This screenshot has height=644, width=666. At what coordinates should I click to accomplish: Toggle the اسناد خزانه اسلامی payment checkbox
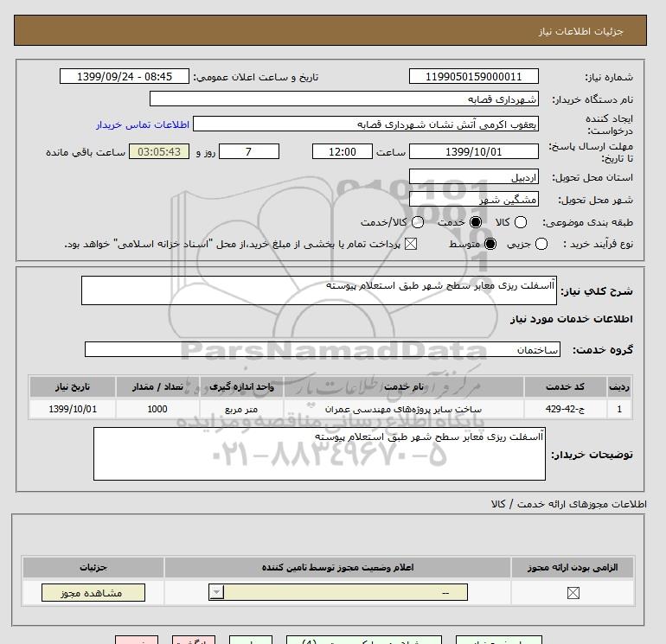411,244
